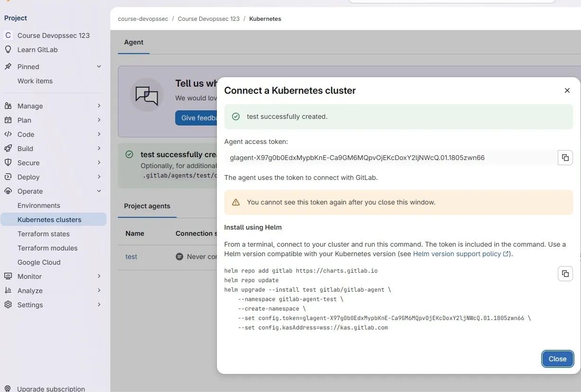Expand the Monitor menu chevron

[99, 276]
